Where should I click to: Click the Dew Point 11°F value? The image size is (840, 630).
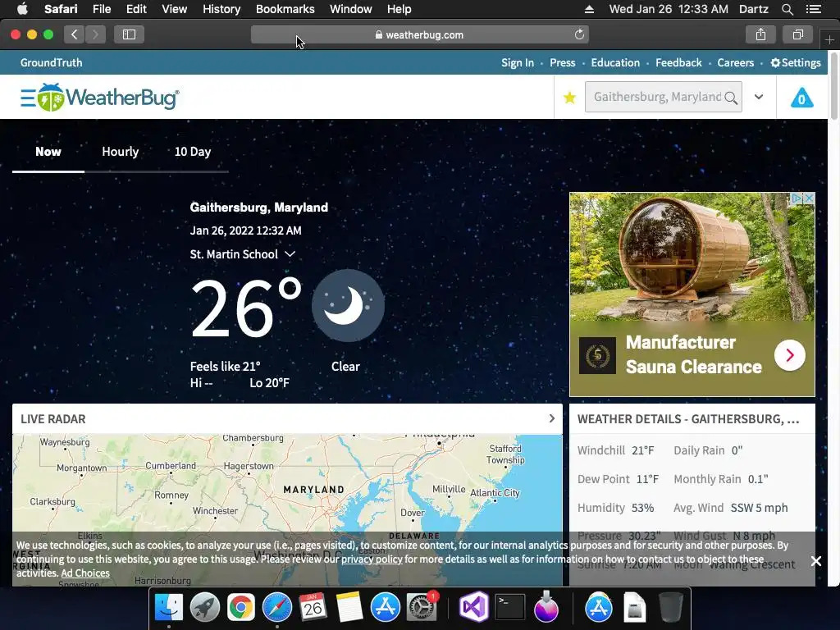pyautogui.click(x=647, y=479)
